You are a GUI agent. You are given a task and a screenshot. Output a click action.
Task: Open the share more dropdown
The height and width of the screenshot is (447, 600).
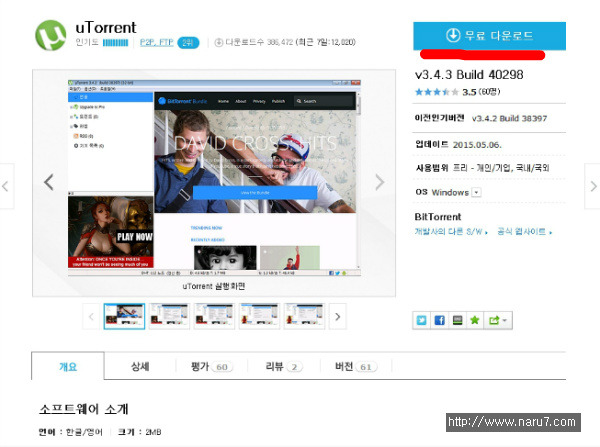(498, 320)
